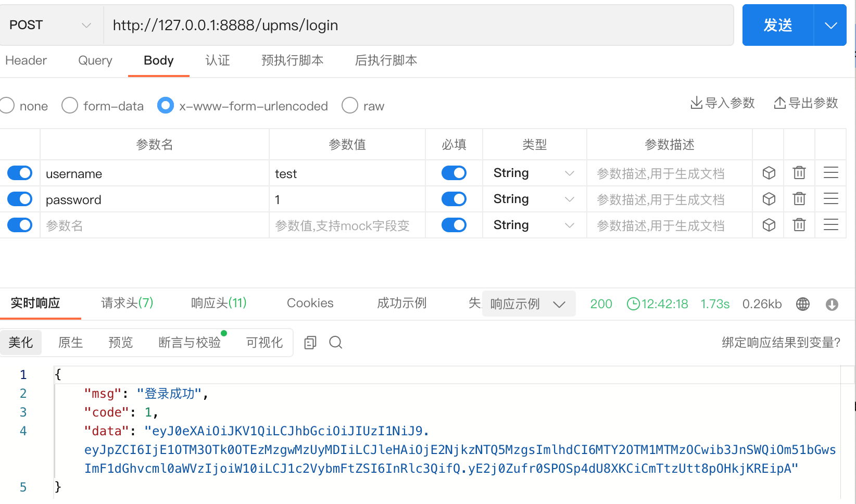Open the 响应头(11) tab
This screenshot has width=856, height=504.
click(x=219, y=303)
